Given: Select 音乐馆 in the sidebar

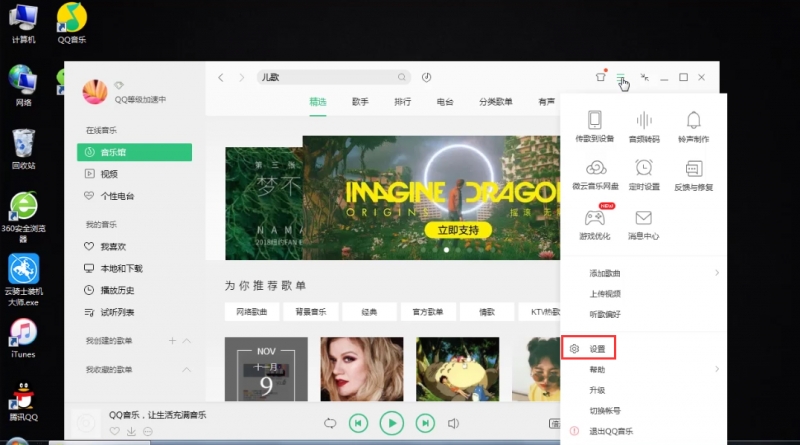Looking at the screenshot, I should (x=134, y=152).
